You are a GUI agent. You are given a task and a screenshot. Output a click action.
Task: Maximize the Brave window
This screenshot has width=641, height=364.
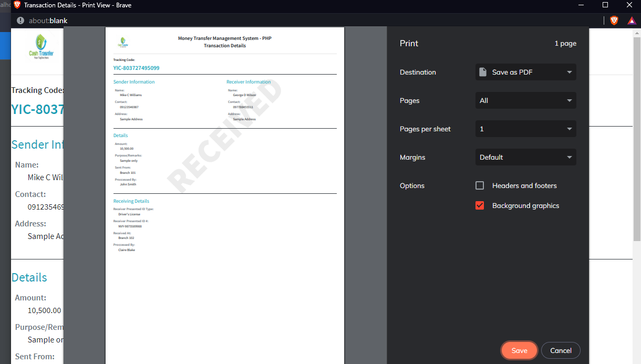pos(605,5)
